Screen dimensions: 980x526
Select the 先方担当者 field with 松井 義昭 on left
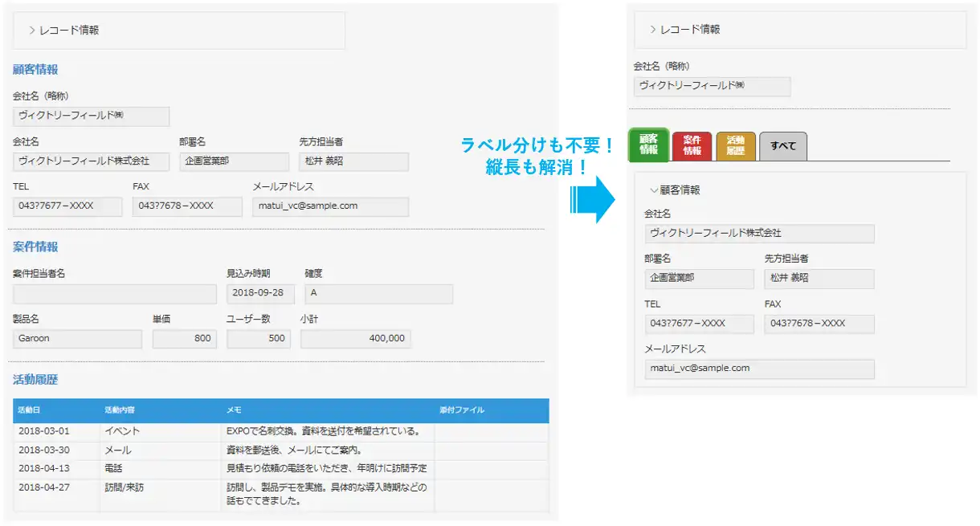pos(353,161)
